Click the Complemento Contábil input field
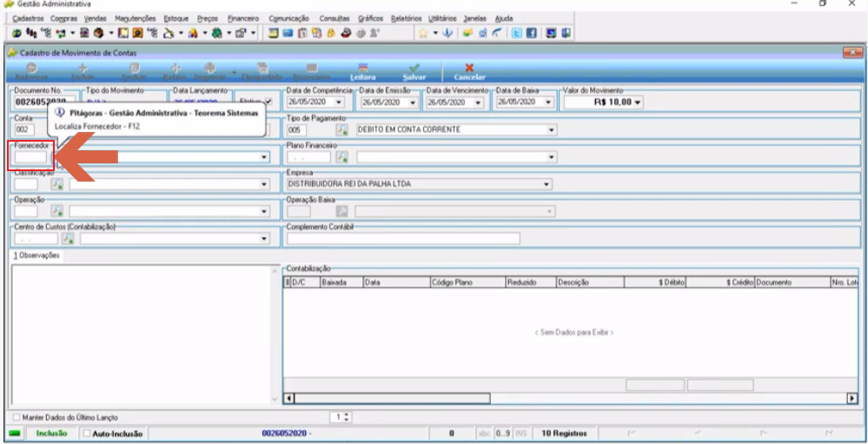Image resolution: width=868 pixels, height=444 pixels. pyautogui.click(x=403, y=239)
